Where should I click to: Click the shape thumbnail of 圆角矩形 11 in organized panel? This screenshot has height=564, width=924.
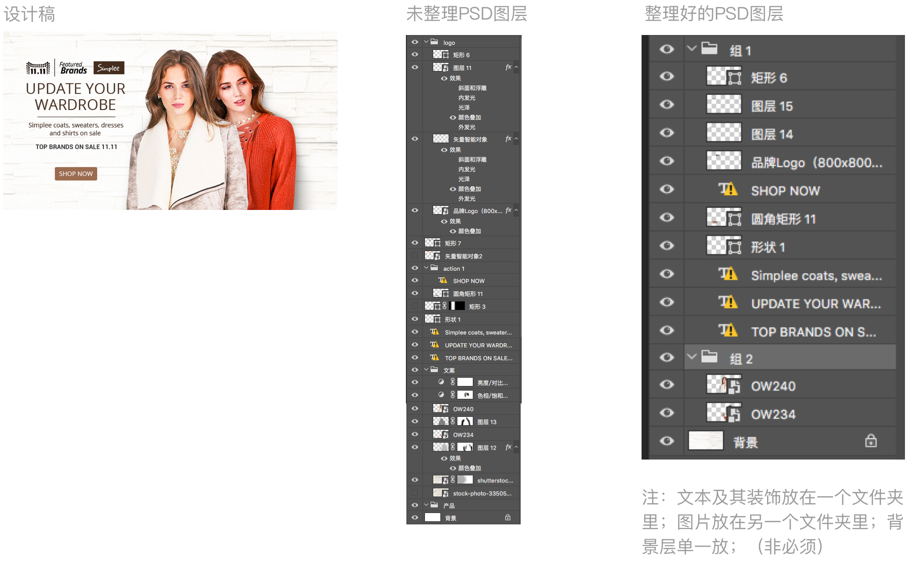(x=724, y=217)
